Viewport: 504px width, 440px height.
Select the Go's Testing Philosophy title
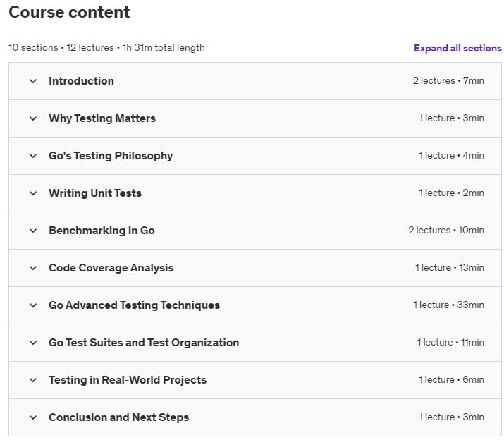point(111,156)
